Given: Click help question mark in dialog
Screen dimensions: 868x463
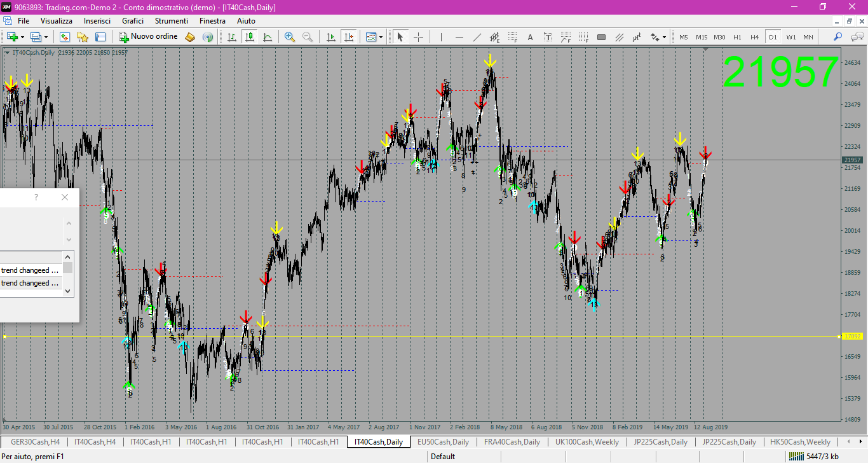Looking at the screenshot, I should (36, 197).
